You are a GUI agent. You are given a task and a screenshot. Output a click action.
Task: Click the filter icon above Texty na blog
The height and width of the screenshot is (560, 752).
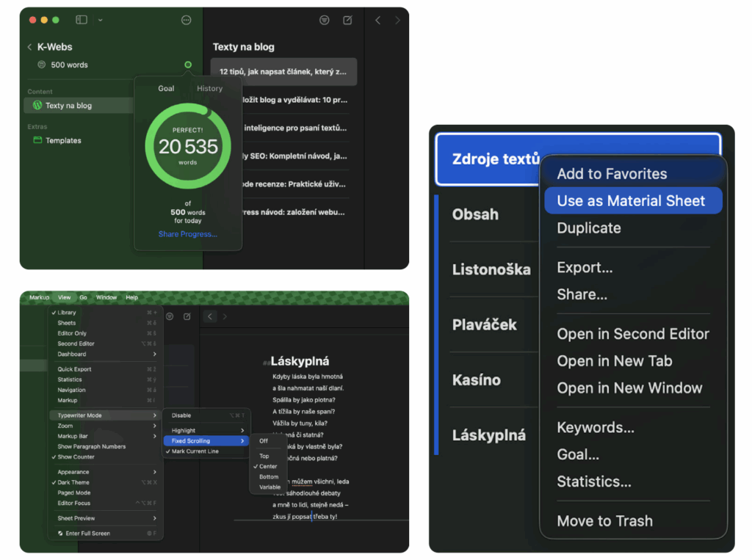pyautogui.click(x=325, y=20)
